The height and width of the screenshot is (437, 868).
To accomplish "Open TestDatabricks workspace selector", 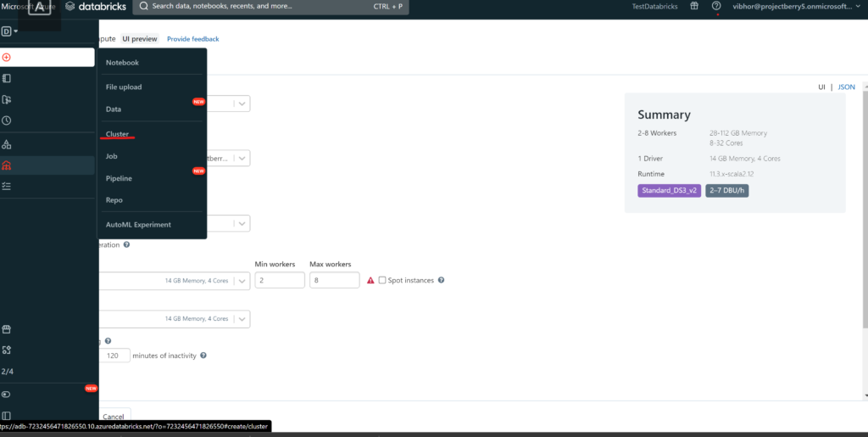I will click(x=655, y=7).
